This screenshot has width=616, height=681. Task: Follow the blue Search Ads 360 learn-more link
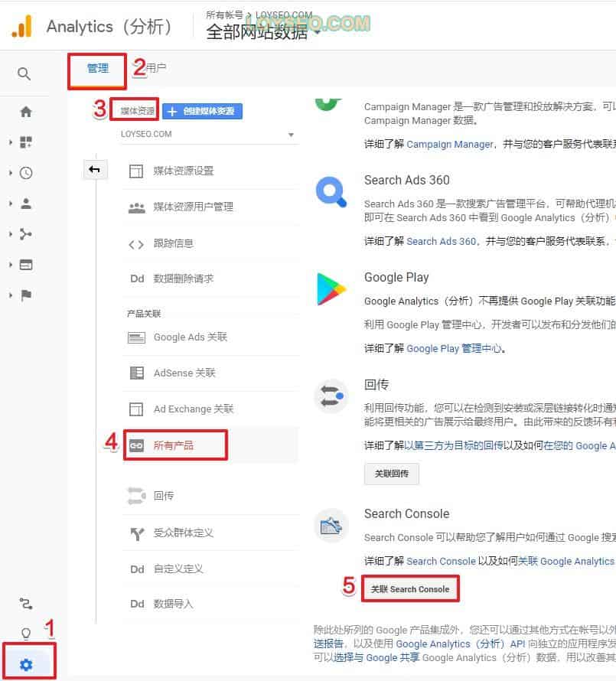442,242
